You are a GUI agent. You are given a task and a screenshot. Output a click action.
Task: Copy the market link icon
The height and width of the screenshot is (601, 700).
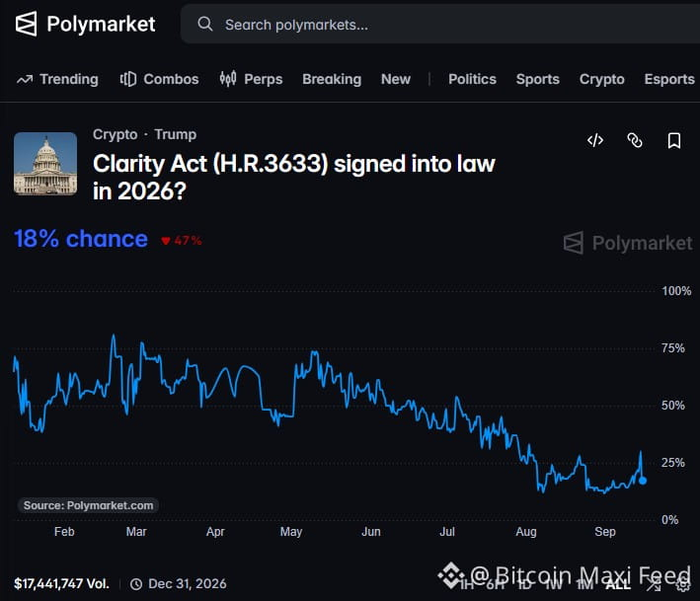coord(635,140)
